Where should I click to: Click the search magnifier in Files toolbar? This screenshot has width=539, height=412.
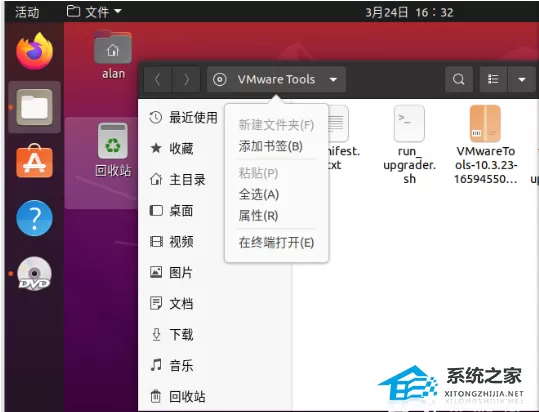click(459, 79)
